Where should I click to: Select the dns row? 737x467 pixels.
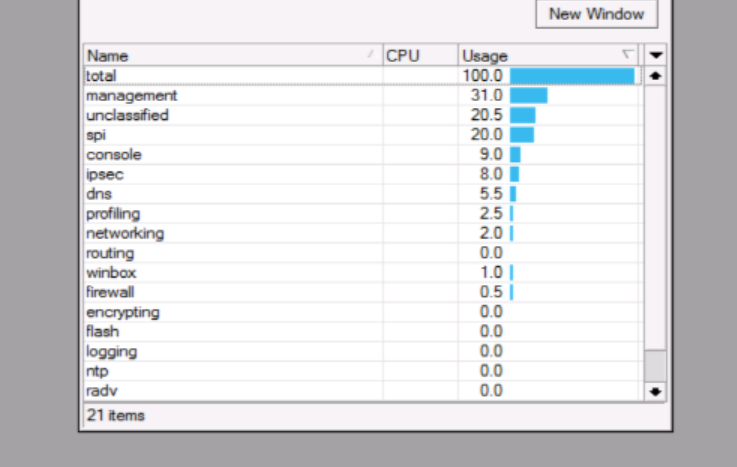[363, 194]
